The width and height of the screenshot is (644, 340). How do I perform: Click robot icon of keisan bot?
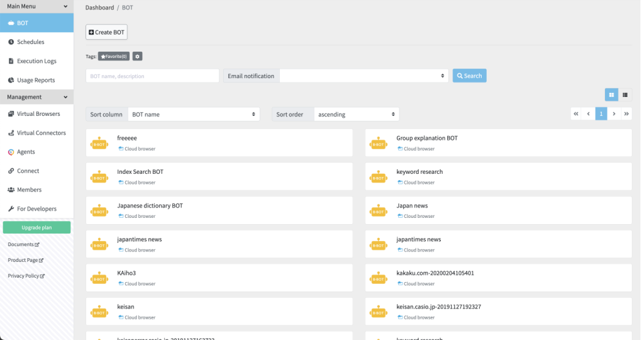pos(99,312)
